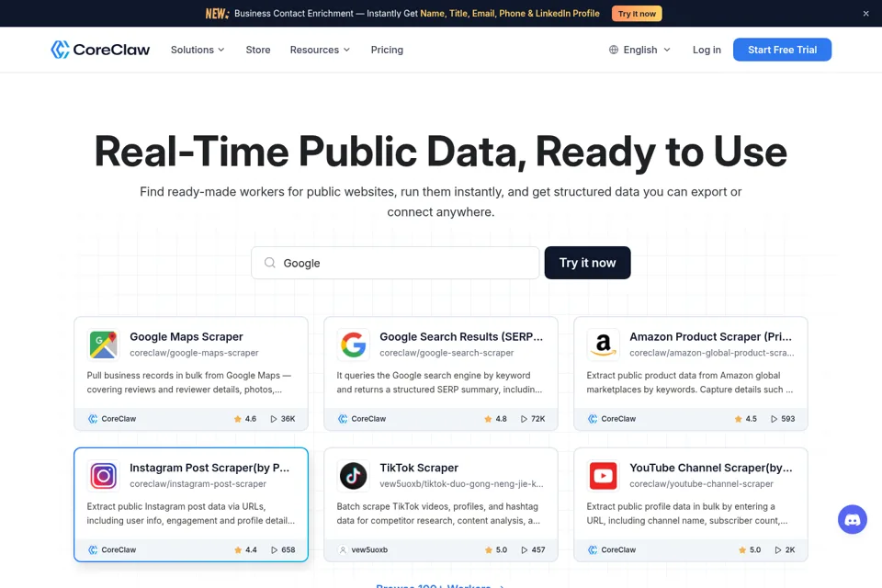Click run count 72K play icon

(524, 419)
